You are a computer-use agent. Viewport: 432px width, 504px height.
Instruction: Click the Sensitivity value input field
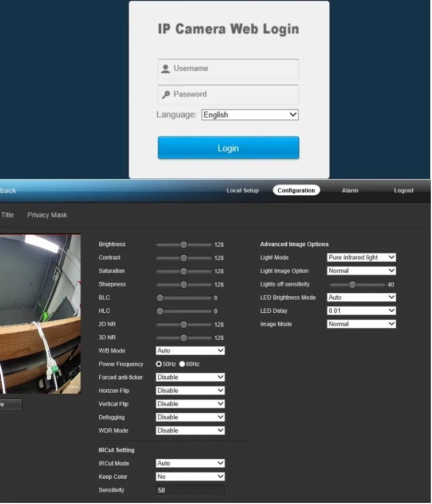coord(190,490)
